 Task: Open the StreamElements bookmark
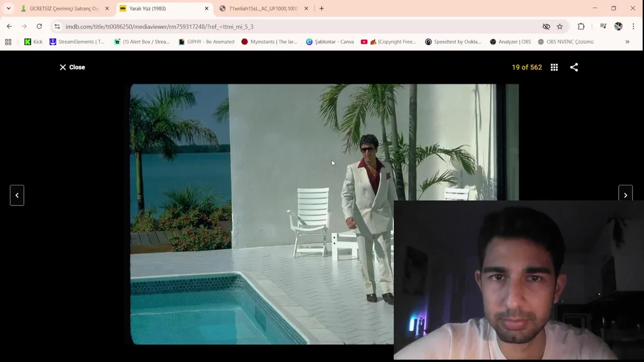coord(77,42)
